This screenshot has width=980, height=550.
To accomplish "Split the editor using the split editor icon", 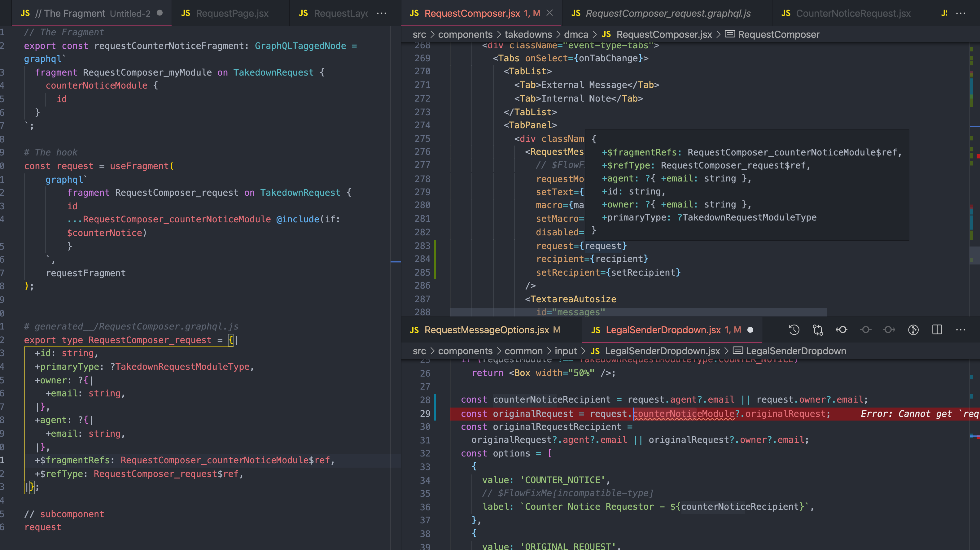I will coord(937,330).
